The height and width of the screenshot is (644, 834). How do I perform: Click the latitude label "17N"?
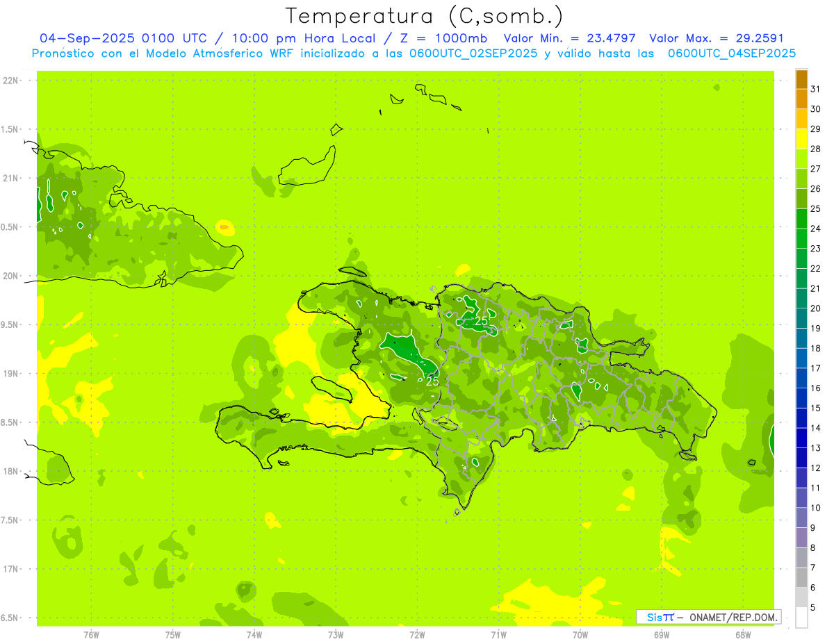coord(10,569)
